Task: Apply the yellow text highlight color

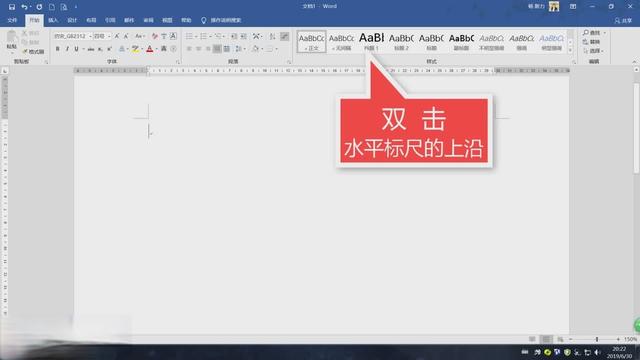Action: pos(135,49)
